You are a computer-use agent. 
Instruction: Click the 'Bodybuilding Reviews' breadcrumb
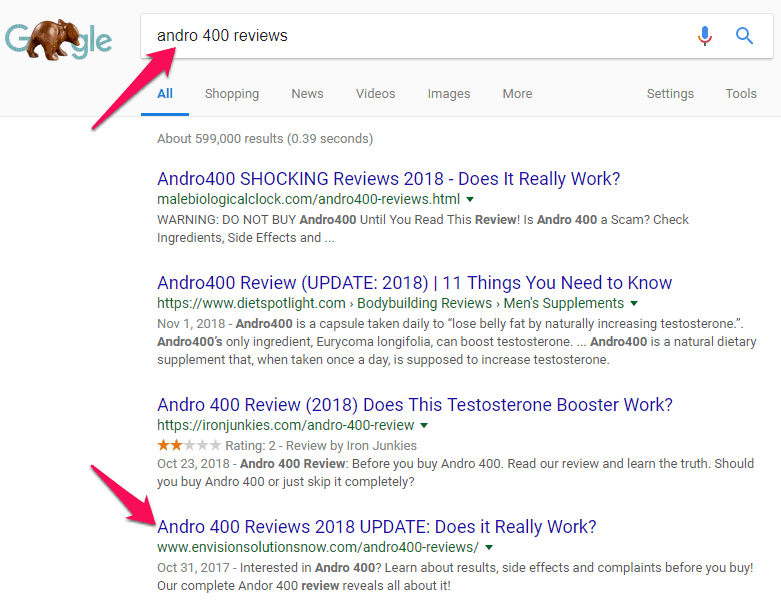point(424,303)
